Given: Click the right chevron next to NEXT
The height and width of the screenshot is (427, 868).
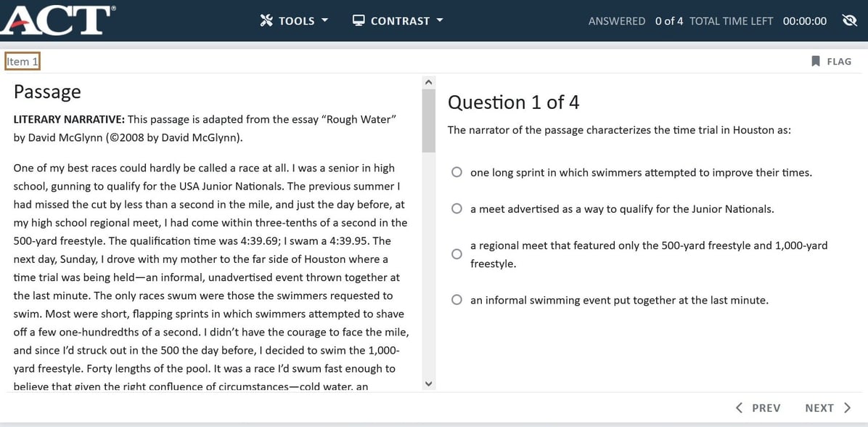Looking at the screenshot, I should (x=846, y=407).
